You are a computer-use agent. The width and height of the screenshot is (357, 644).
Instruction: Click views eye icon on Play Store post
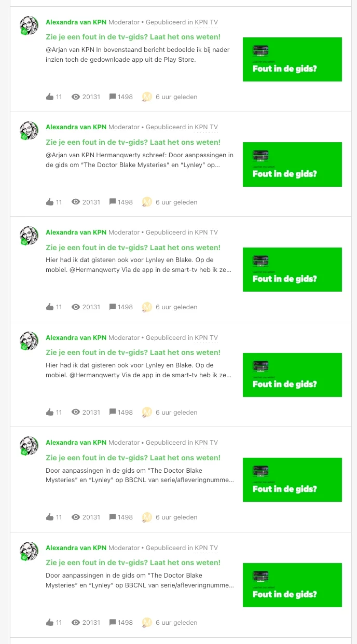pos(76,97)
